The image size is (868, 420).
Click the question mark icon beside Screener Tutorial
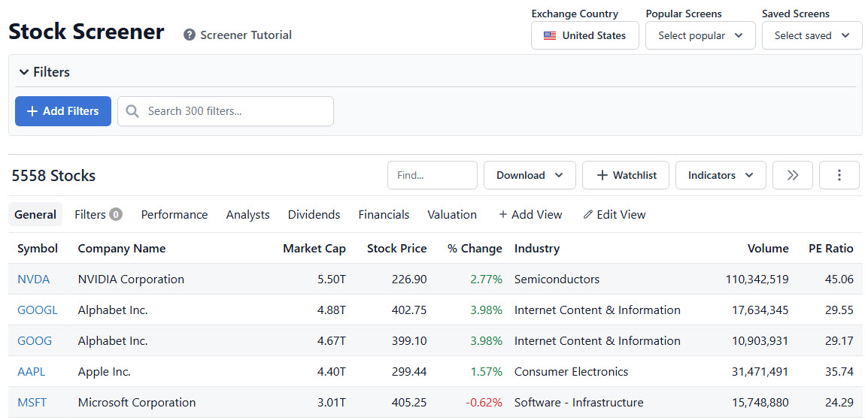pyautogui.click(x=190, y=35)
